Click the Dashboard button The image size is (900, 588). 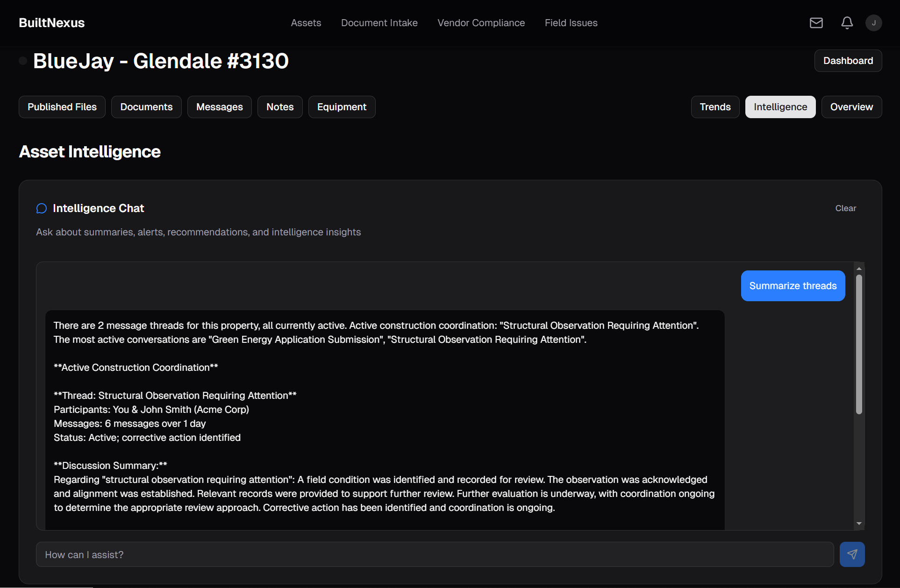[848, 61]
